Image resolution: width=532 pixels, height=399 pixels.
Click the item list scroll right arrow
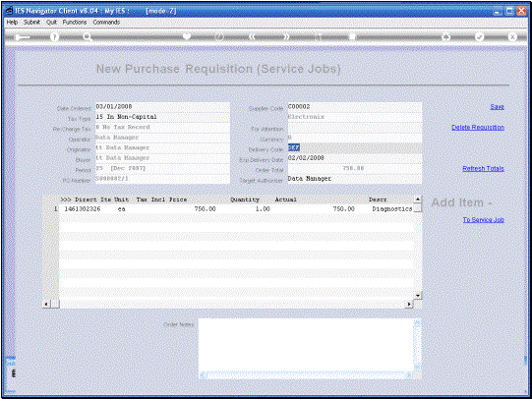tap(409, 304)
